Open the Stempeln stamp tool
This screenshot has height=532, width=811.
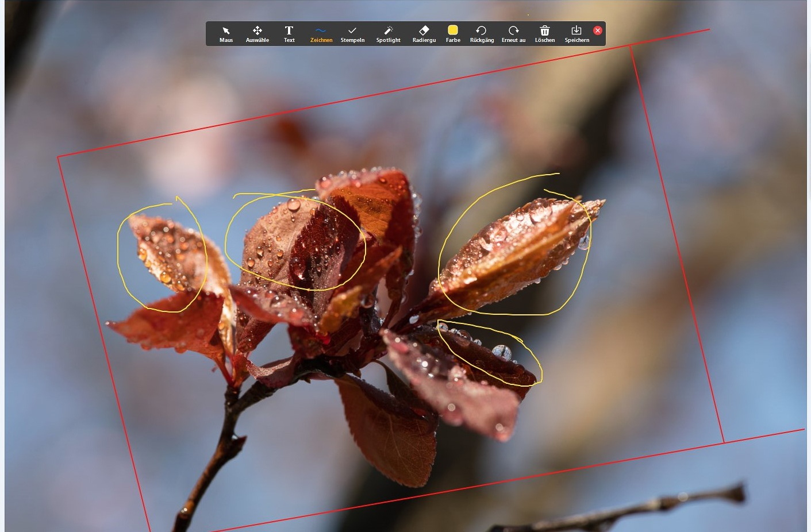pos(352,33)
